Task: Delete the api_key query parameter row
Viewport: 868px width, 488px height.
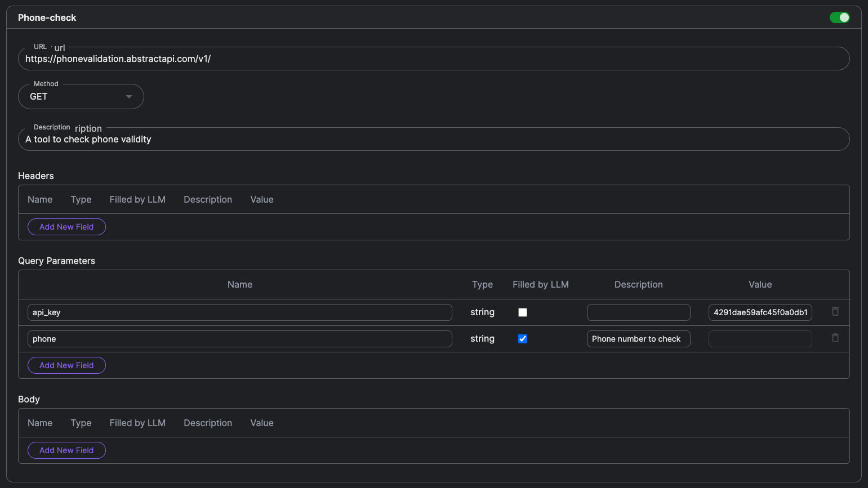Action: (x=835, y=312)
